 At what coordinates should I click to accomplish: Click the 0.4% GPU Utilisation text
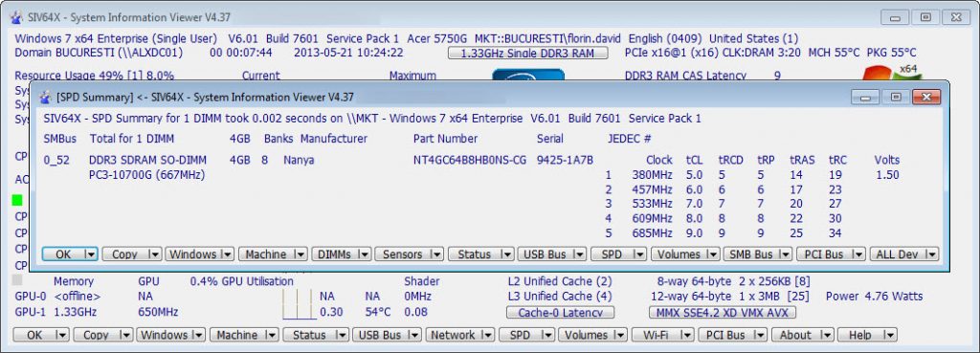point(242,281)
